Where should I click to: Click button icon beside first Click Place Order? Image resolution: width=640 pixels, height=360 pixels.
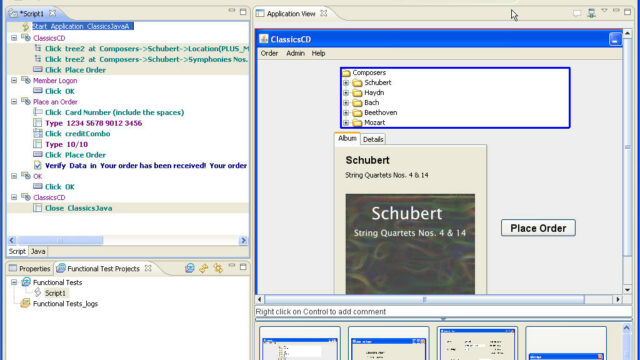coord(38,70)
